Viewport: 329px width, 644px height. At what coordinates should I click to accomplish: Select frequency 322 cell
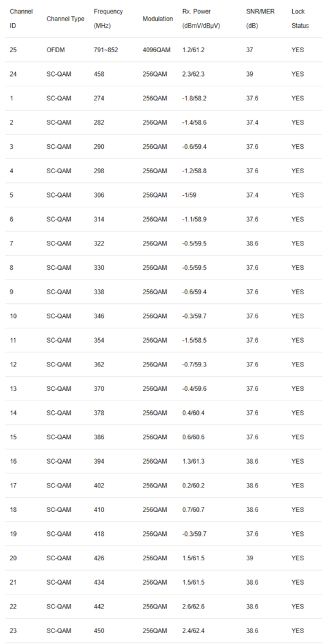pyautogui.click(x=99, y=243)
